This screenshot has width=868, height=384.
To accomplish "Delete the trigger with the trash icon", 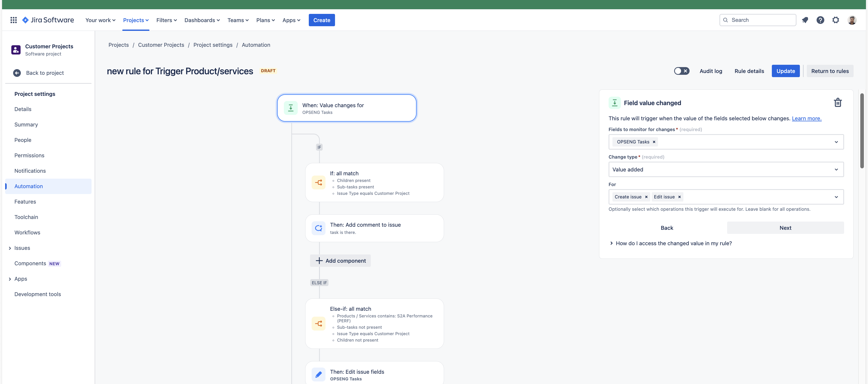I will 838,102.
